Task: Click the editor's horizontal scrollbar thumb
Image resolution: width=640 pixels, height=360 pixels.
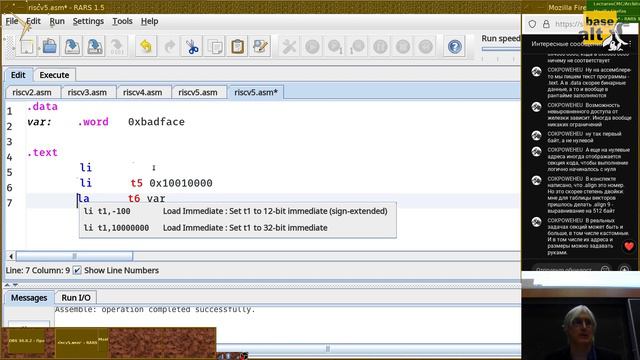Action: pyautogui.click(x=74, y=256)
